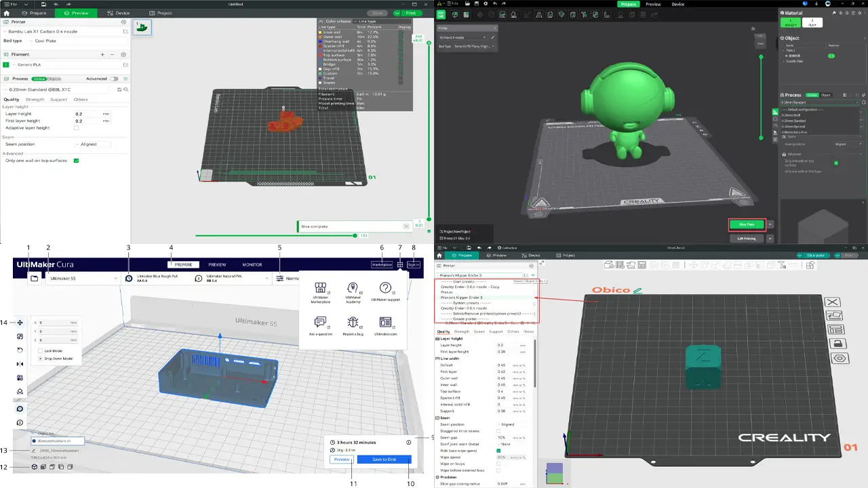Search process settings in Bambu Studio
This screenshot has height=488, width=868.
tap(125, 89)
